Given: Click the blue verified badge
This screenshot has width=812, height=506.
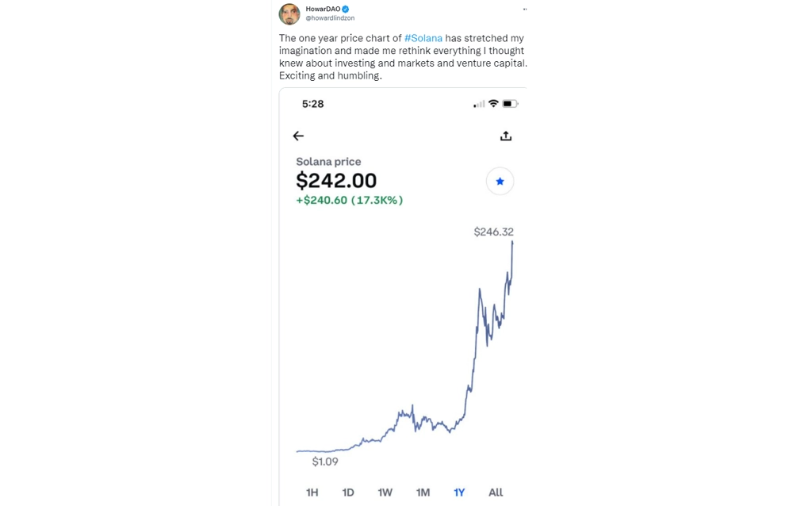Looking at the screenshot, I should point(346,9).
